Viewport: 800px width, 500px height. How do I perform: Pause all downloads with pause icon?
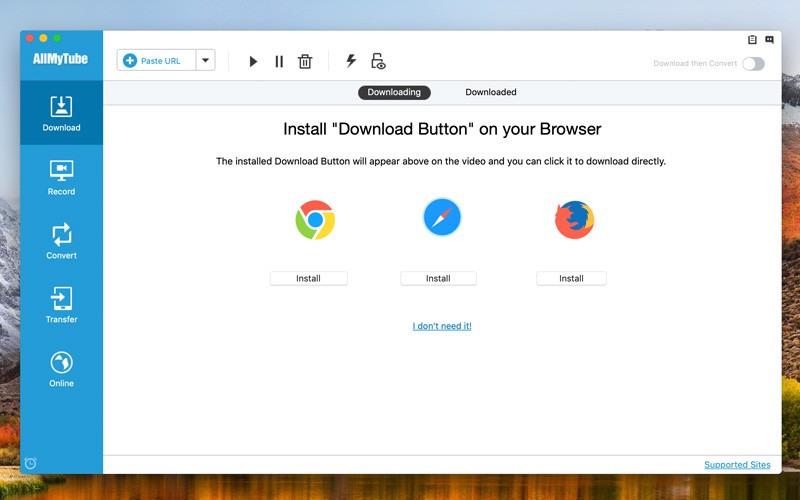point(279,62)
